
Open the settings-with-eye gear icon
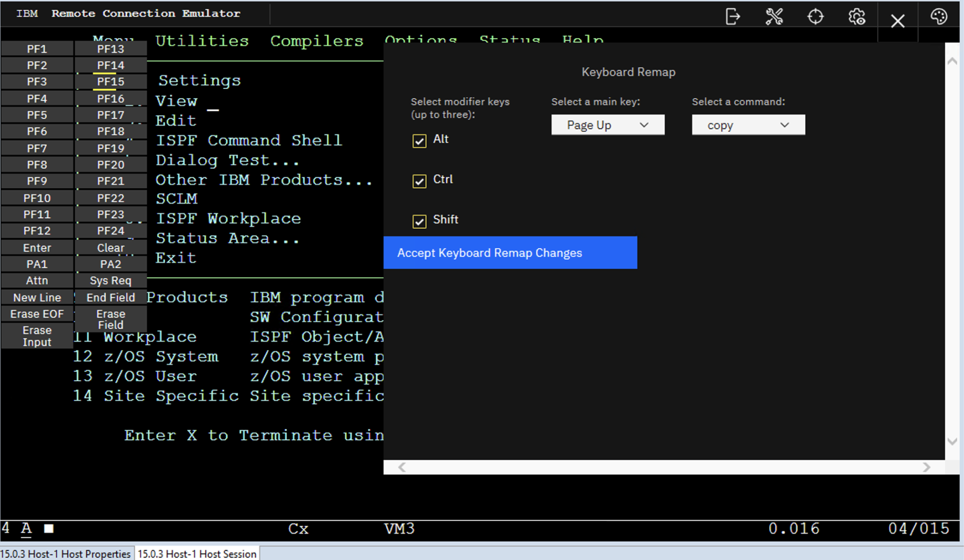pyautogui.click(x=856, y=16)
